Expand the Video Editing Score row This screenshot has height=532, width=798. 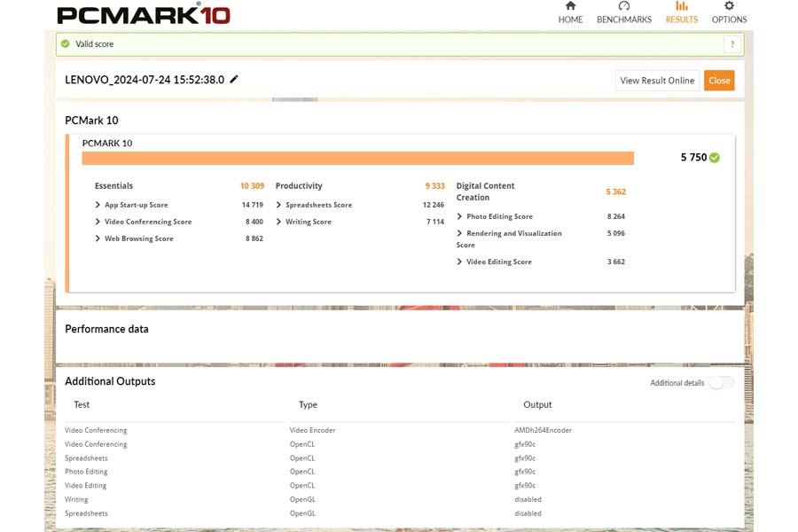pos(459,262)
